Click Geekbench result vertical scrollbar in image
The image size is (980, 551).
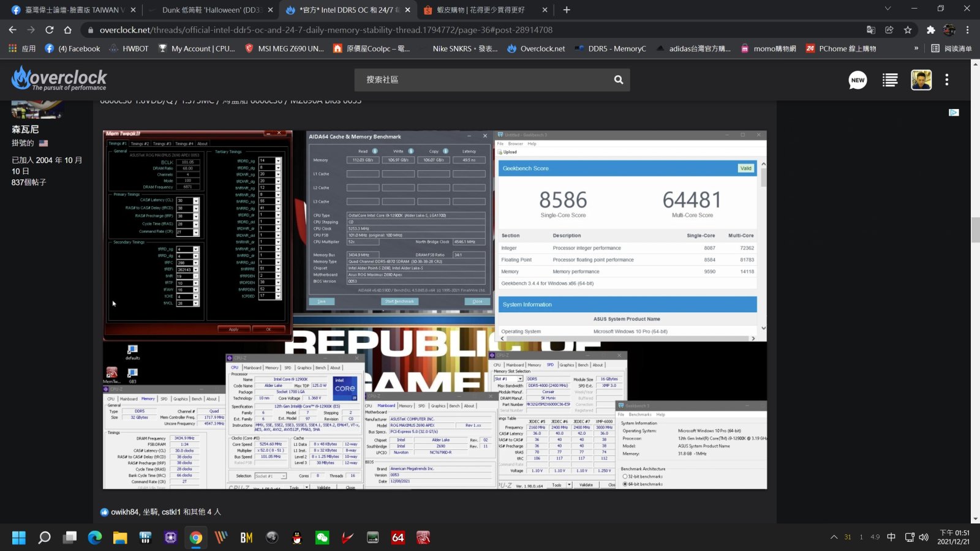[763, 179]
